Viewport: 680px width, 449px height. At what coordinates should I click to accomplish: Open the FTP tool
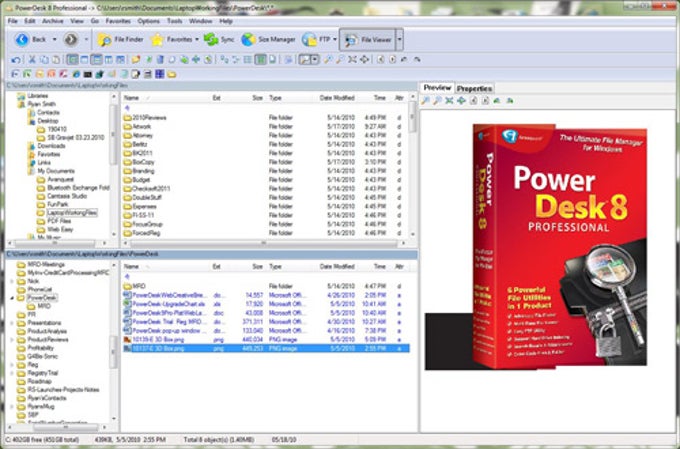316,39
